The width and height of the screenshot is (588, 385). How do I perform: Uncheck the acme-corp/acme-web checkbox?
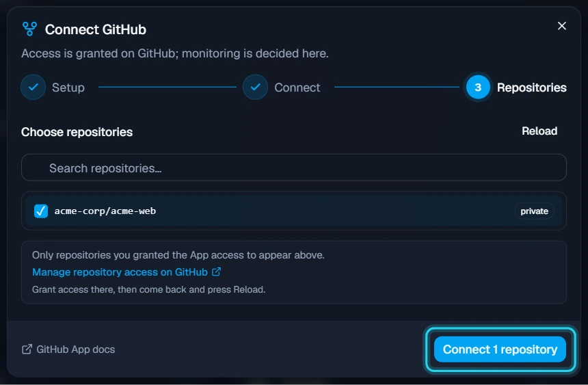41,211
